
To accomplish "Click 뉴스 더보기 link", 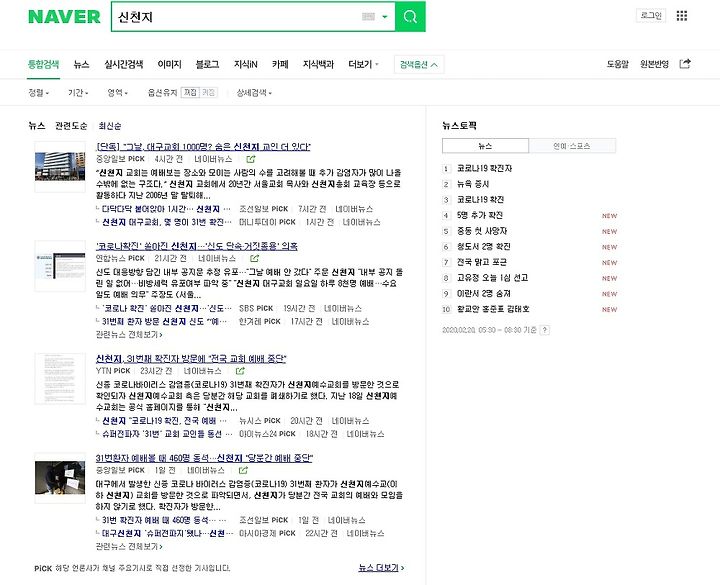I will [x=381, y=568].
